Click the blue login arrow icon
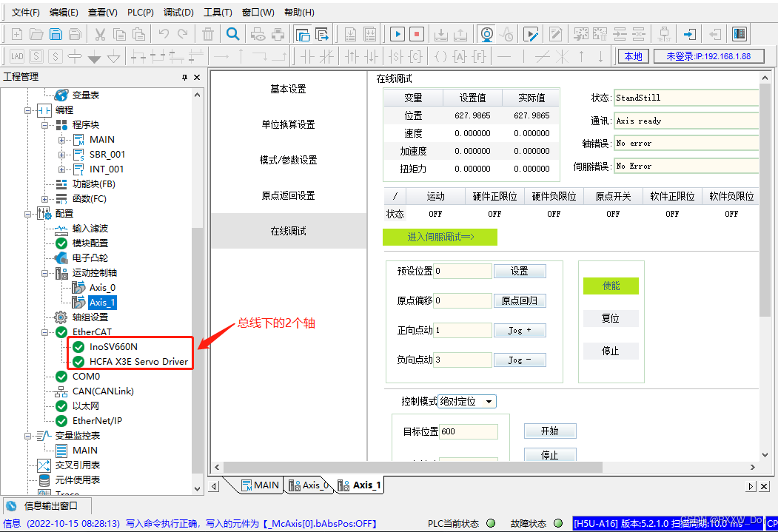 [690, 34]
